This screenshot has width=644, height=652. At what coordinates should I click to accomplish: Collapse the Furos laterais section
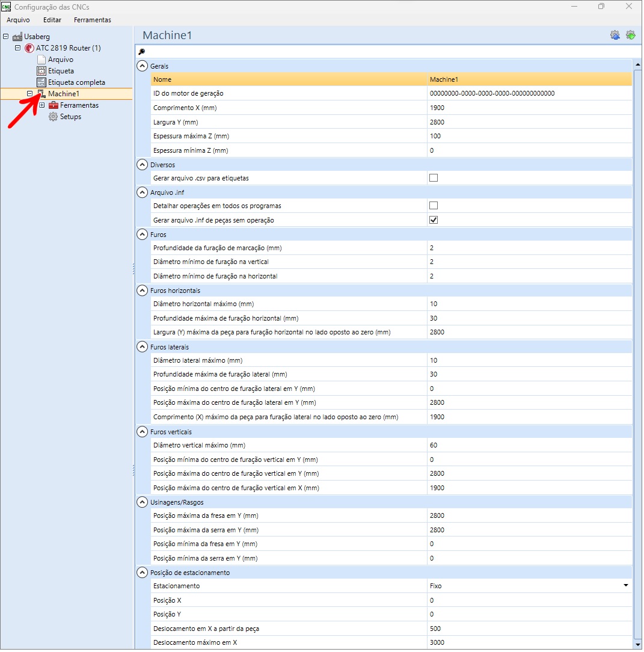(x=143, y=348)
